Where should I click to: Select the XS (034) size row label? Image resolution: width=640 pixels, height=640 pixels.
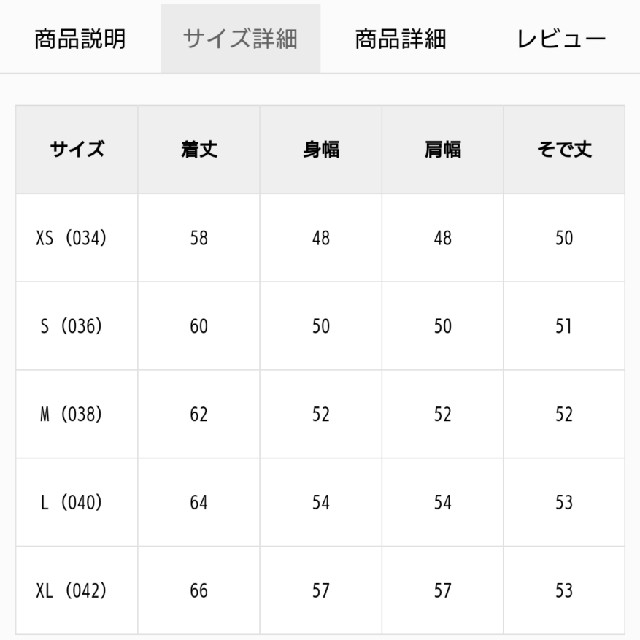click(x=71, y=238)
